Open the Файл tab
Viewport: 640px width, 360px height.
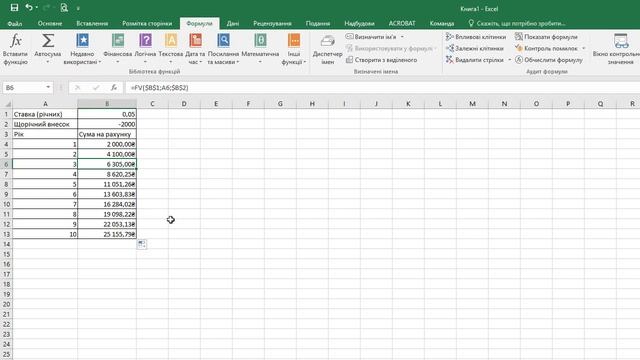pyautogui.click(x=15, y=23)
